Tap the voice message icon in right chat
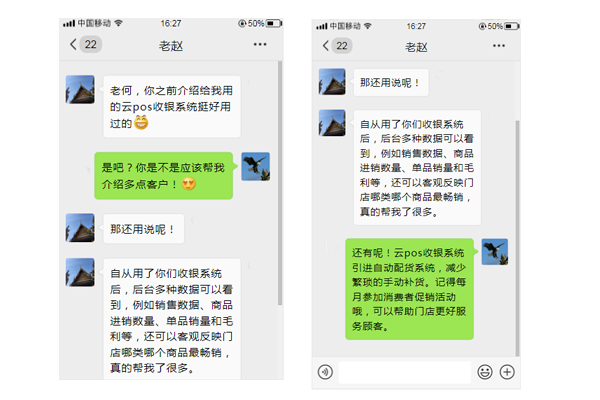Image resolution: width=600 pixels, height=400 pixels. [x=325, y=372]
